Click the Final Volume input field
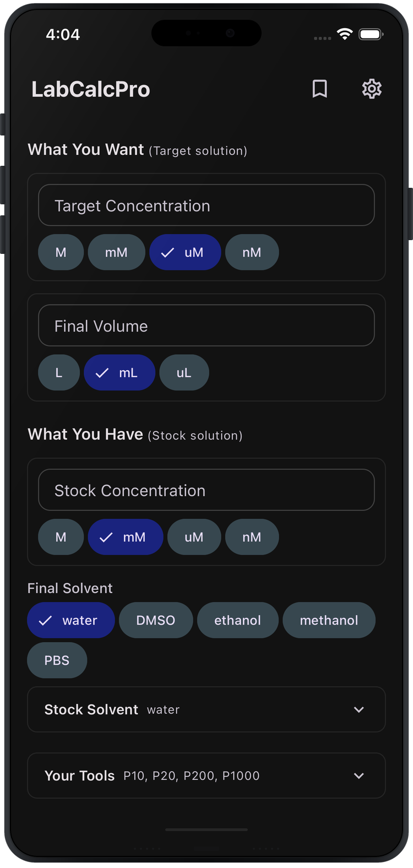 coord(206,325)
